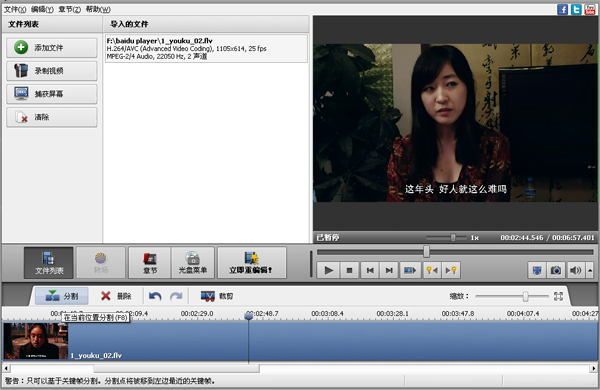The width and height of the screenshot is (600, 390).
Task: Click the timeline playhead marker
Action: coord(249,316)
